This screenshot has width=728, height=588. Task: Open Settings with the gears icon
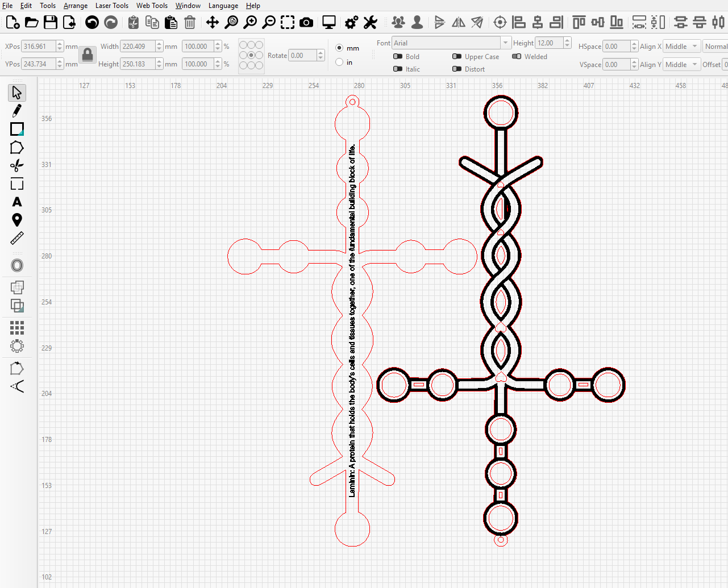tap(352, 22)
